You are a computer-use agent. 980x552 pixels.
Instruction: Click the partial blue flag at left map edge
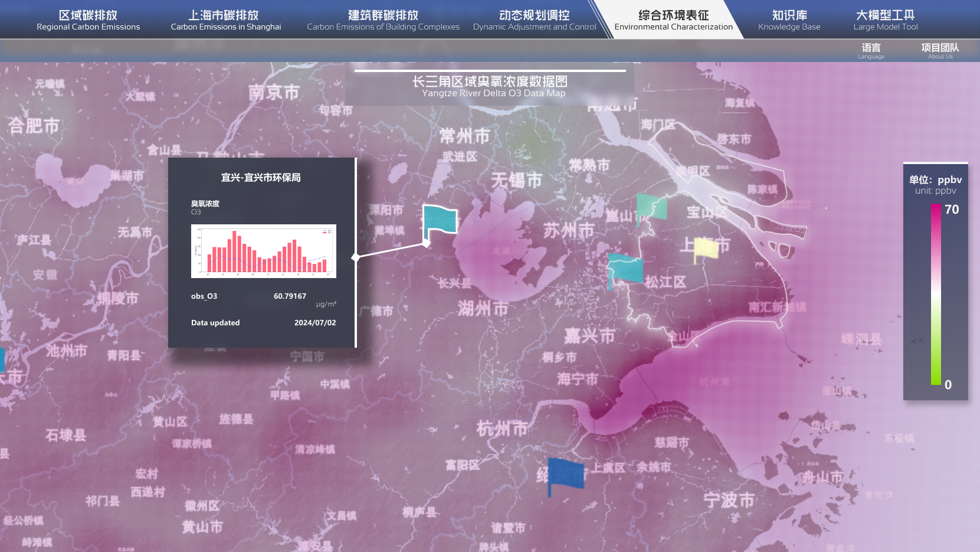click(x=2, y=358)
